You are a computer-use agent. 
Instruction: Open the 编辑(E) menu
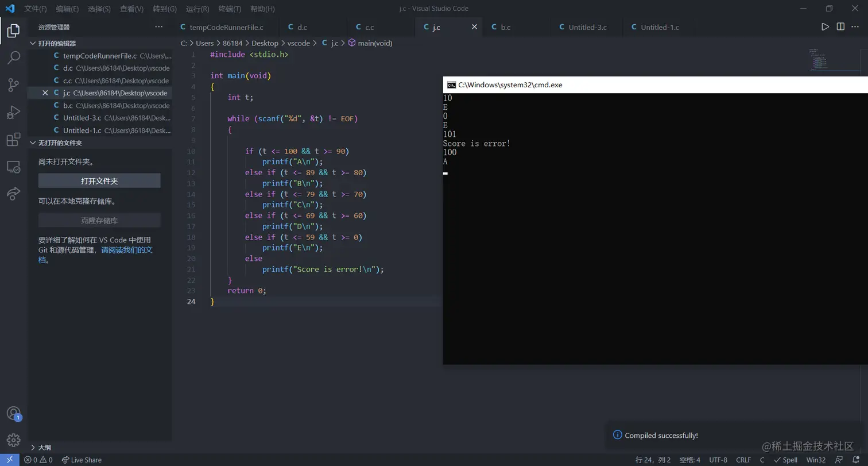click(68, 9)
